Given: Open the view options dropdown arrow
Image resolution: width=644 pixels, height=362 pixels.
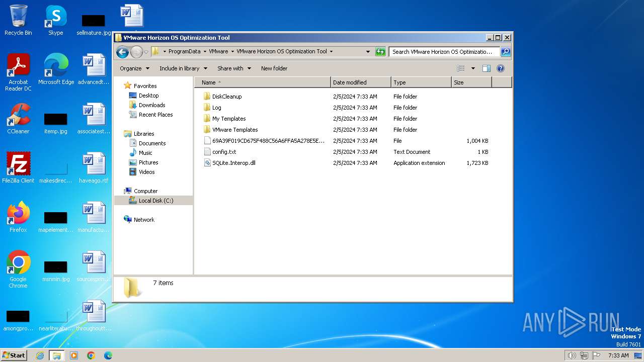Looking at the screenshot, I should (x=473, y=68).
